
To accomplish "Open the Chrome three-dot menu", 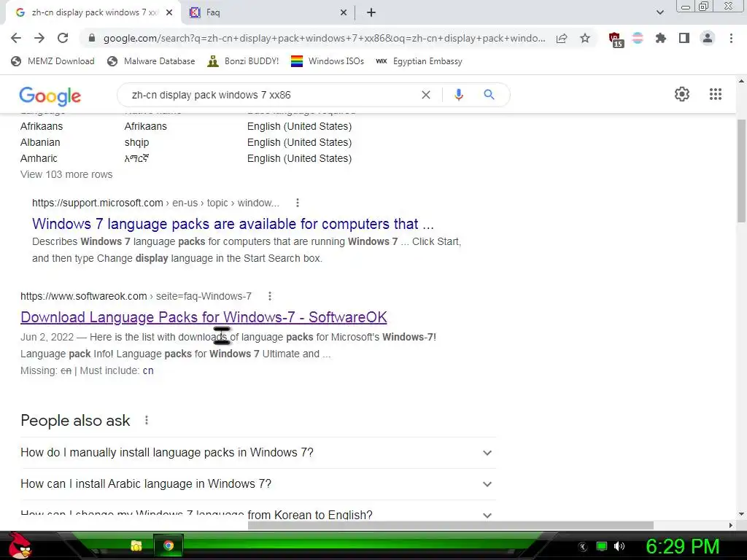I will [x=731, y=38].
